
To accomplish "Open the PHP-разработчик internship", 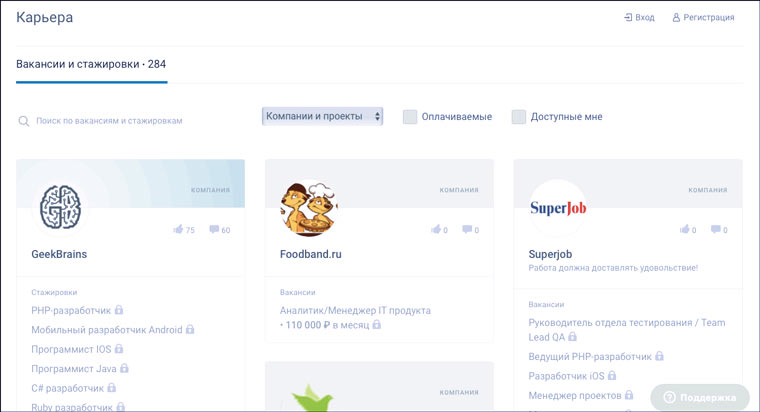I will [x=71, y=310].
